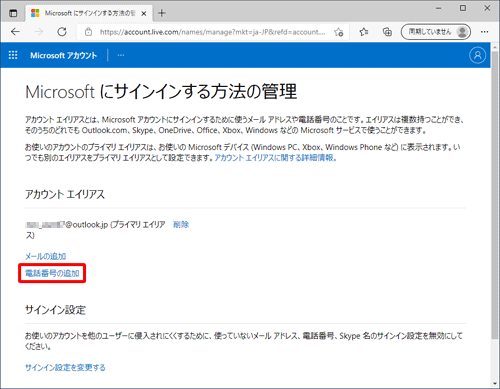
Task: Open the tab actions menu icon
Action: click(13, 13)
